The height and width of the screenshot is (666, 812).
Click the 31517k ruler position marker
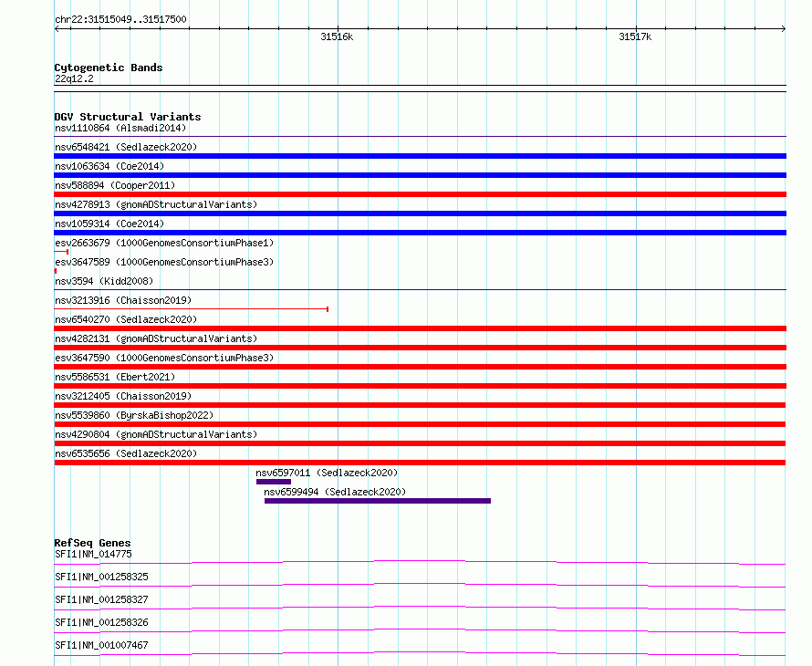tap(635, 36)
